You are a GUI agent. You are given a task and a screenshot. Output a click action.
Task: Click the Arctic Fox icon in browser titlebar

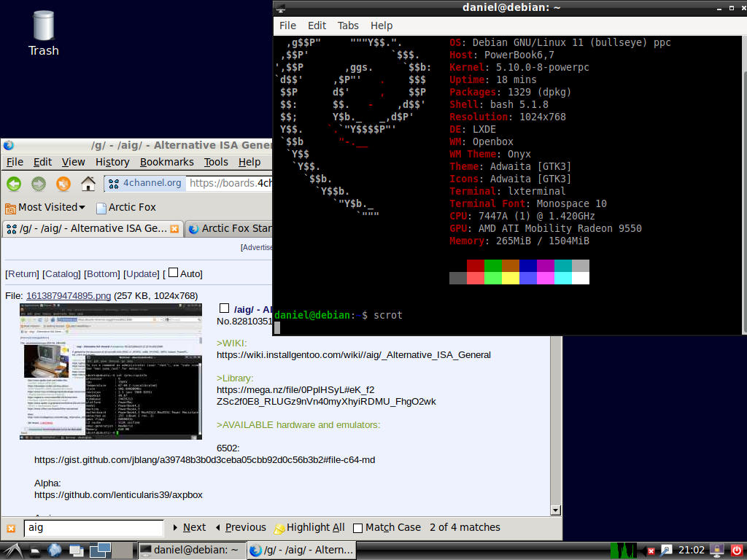coord(9,145)
